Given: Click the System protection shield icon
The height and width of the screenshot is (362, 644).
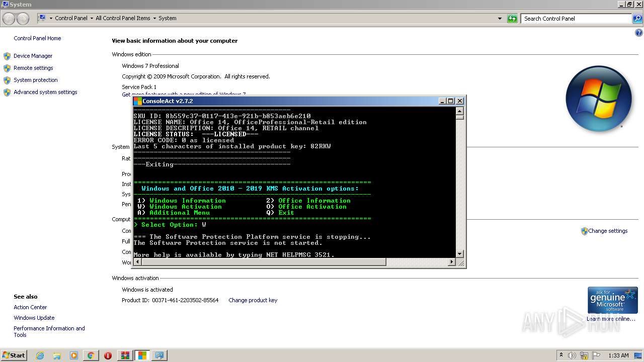Looking at the screenshot, I should (x=7, y=80).
